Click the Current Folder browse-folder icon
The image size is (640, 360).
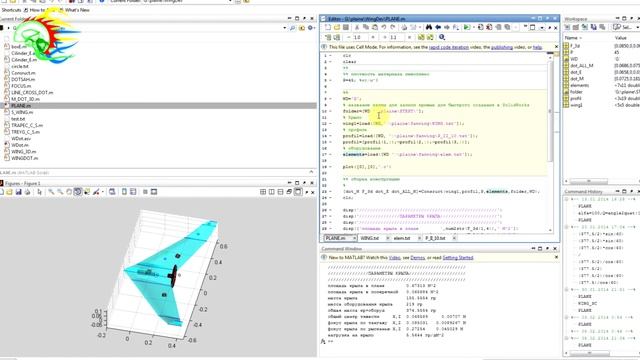(x=302, y=28)
